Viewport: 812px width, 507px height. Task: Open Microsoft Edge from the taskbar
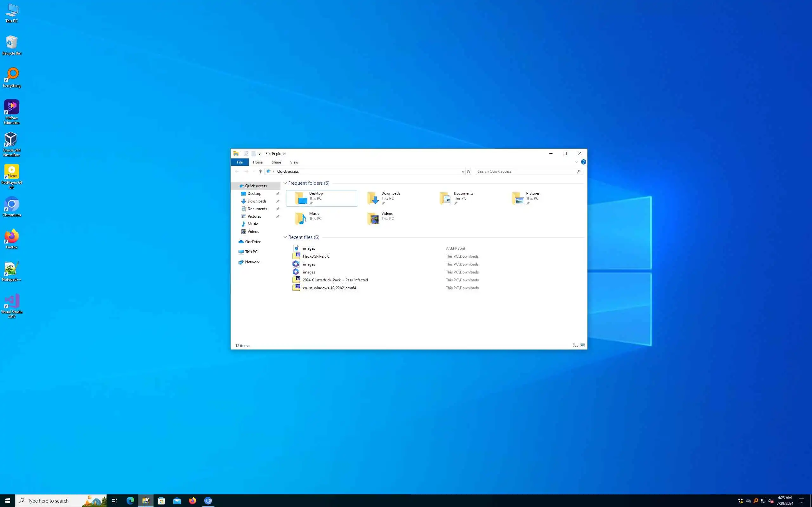[130, 501]
